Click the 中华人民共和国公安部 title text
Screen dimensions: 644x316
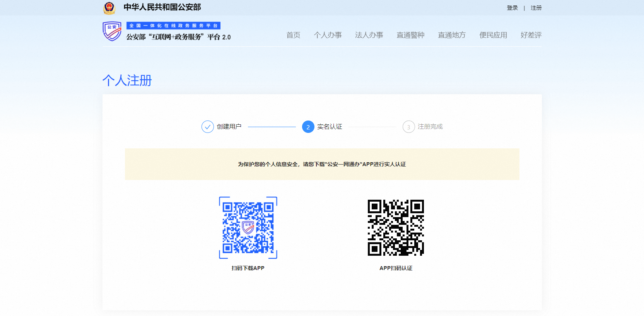tap(162, 7)
